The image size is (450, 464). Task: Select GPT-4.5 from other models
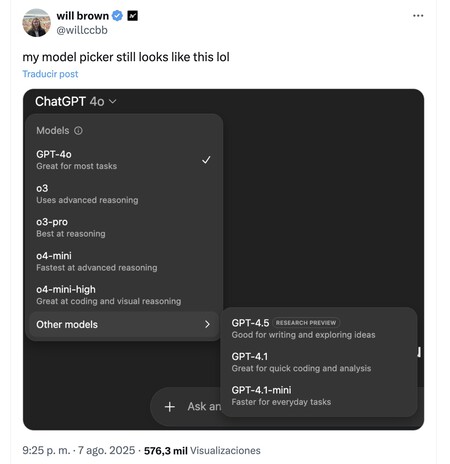(318, 329)
